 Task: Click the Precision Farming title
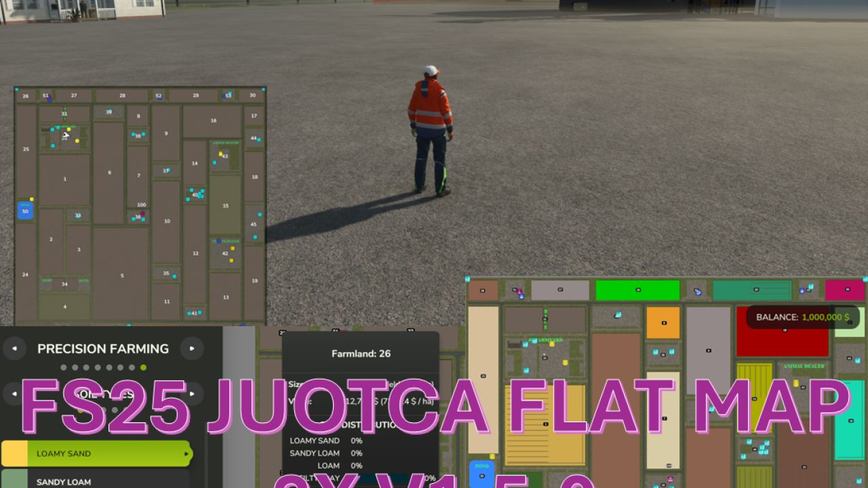point(103,348)
